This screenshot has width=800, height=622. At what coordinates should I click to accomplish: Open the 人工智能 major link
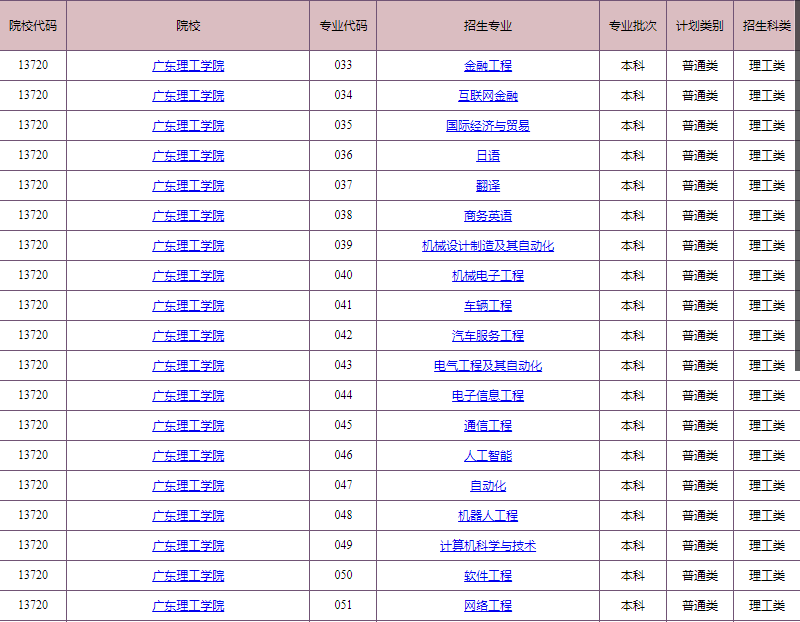[488, 456]
